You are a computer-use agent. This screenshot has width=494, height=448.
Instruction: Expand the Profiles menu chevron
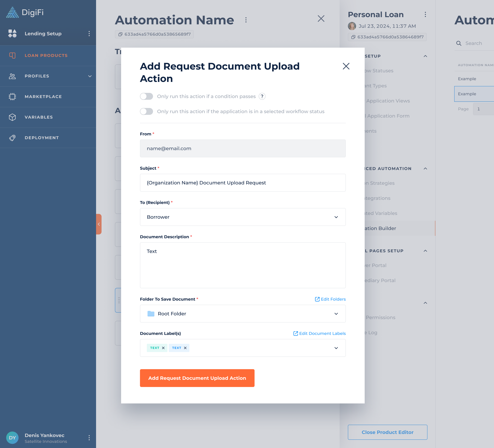90,76
